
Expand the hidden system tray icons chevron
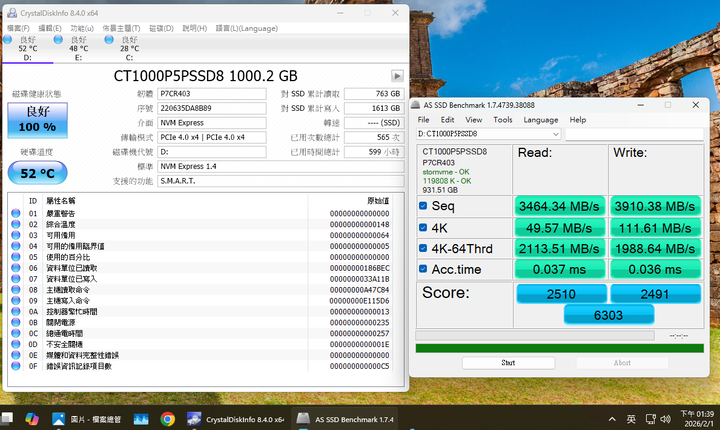click(612, 419)
